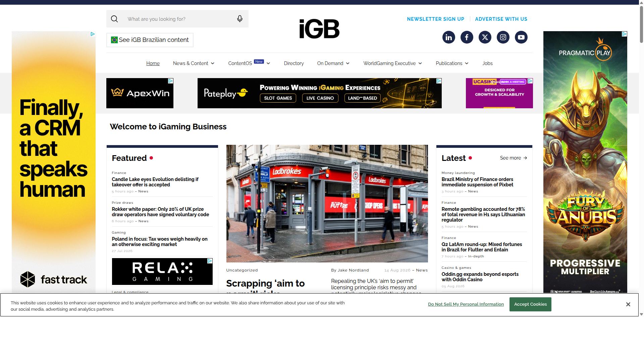
Task: Click the Prize draws category tag
Action: (122, 203)
